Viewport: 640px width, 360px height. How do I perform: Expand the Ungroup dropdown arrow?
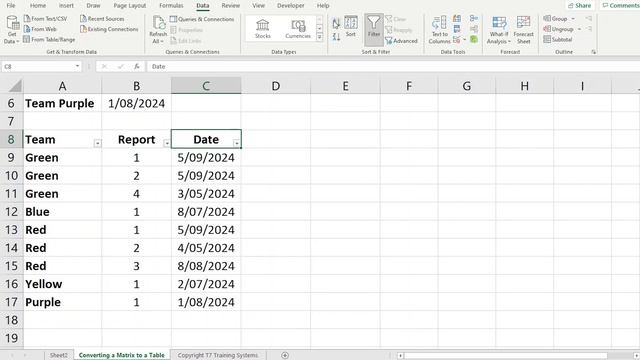[x=579, y=29]
